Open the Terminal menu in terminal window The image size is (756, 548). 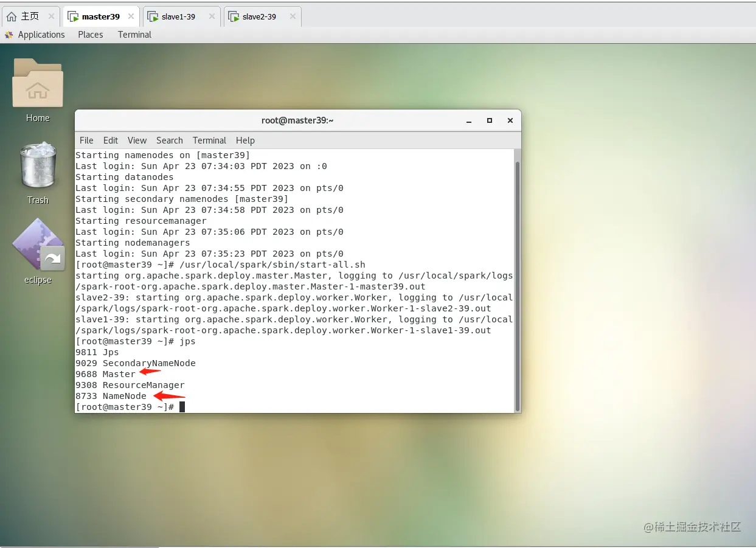click(x=209, y=140)
